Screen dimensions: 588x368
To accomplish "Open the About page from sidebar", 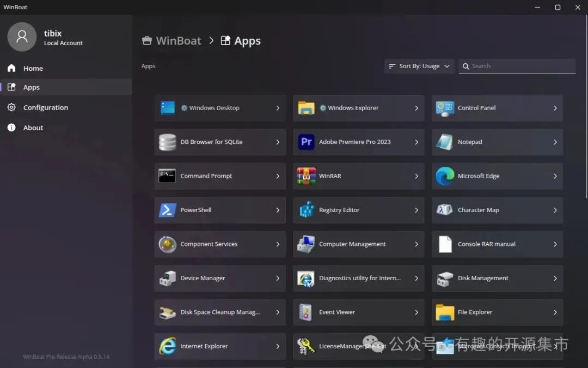I will [x=33, y=128].
